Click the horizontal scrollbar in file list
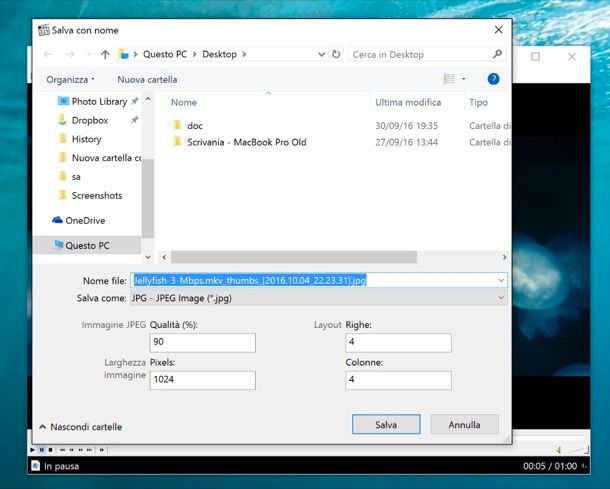The height and width of the screenshot is (489, 610). (x=295, y=257)
